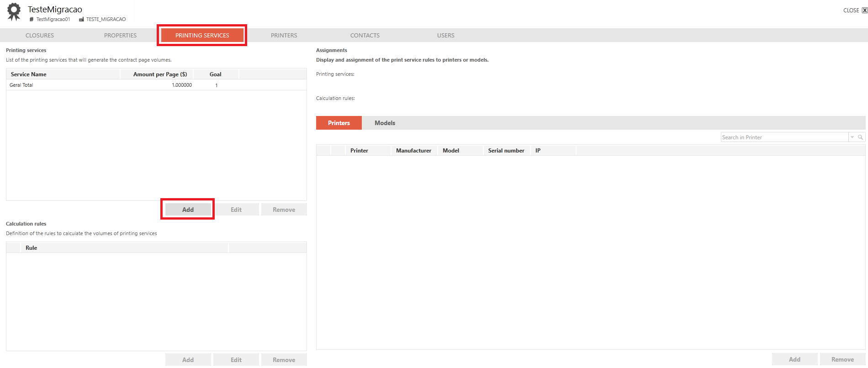868x368 pixels.
Task: Open the CONTACTS tab
Action: click(x=365, y=35)
